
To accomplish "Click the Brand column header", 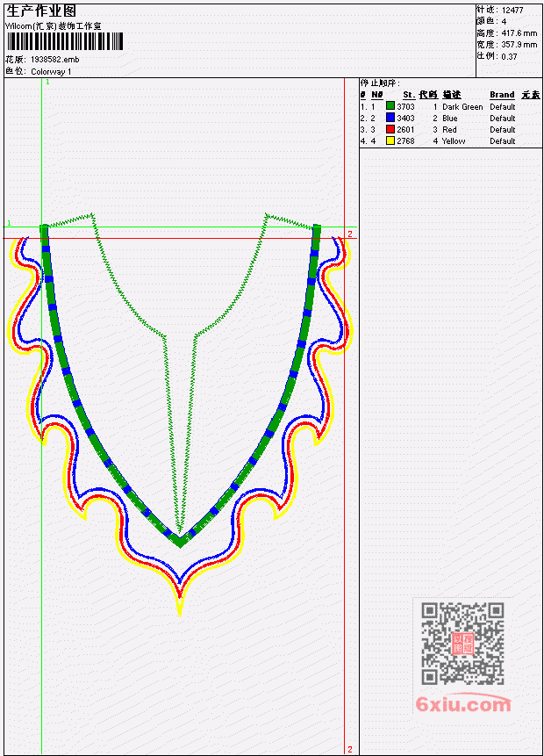I will coord(502,95).
